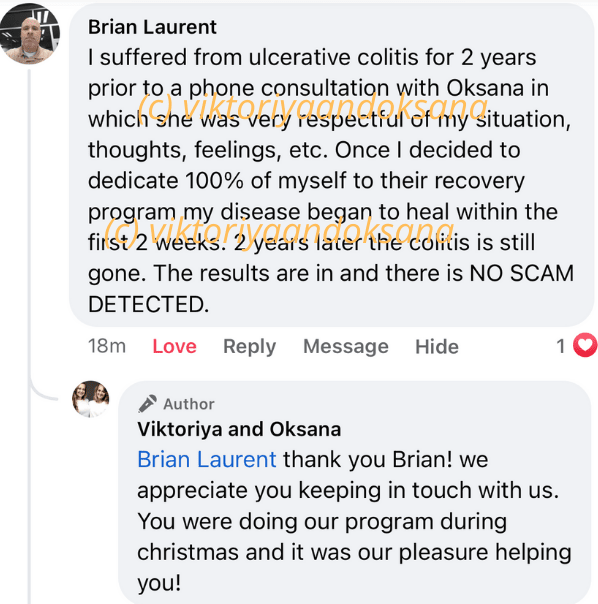Open the reaction count showing 1
The image size is (598, 604).
pos(561,346)
